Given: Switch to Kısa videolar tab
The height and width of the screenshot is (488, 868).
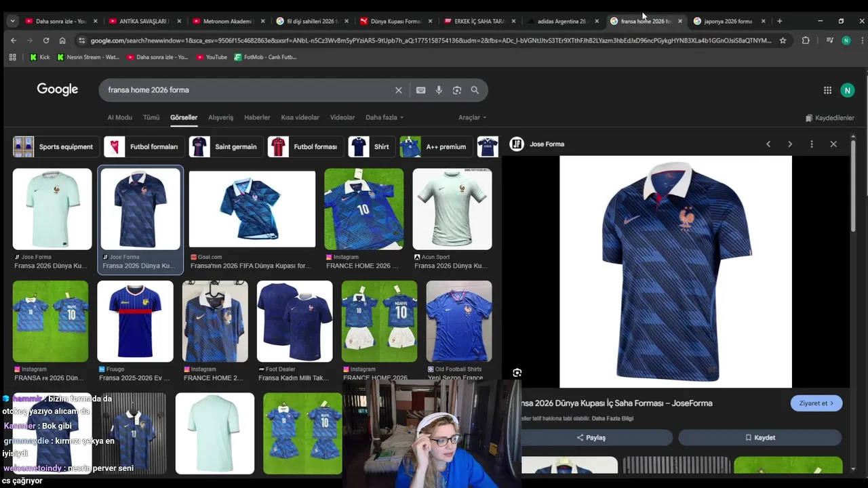Looking at the screenshot, I should click(300, 117).
